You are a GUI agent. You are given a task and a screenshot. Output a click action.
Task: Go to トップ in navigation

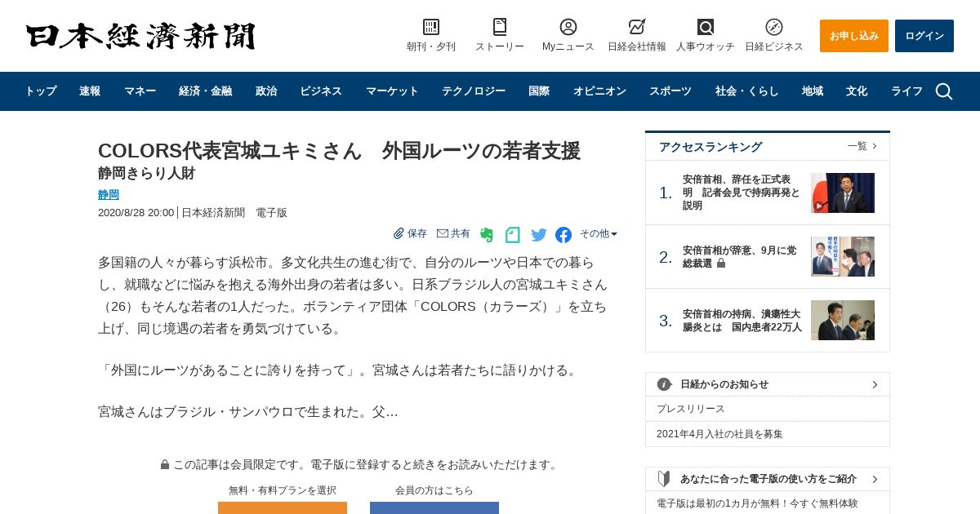click(40, 91)
